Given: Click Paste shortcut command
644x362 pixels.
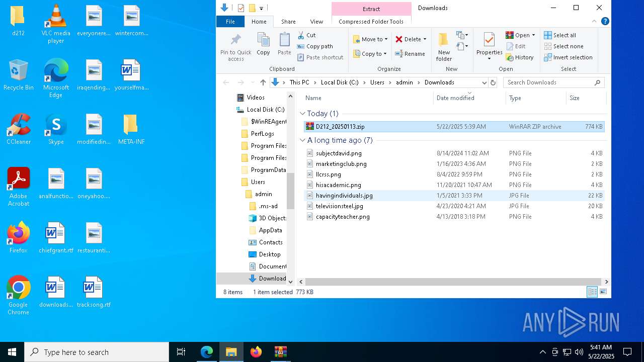Looking at the screenshot, I should [x=320, y=57].
